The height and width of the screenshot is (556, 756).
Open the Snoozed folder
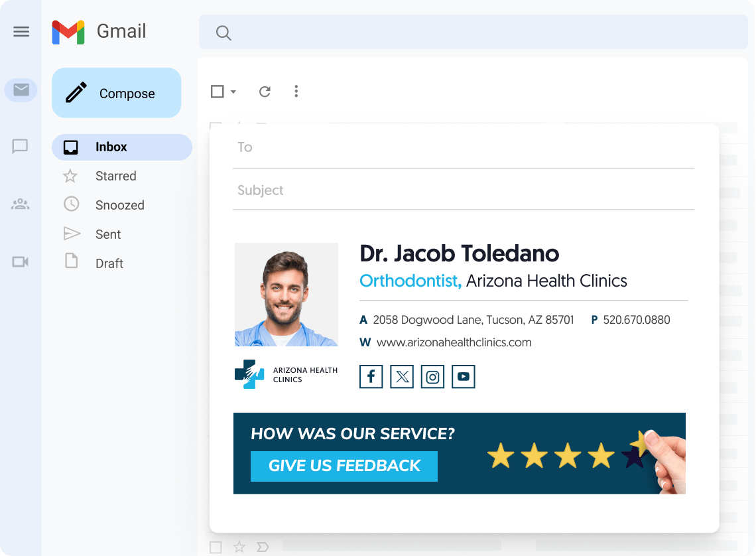[119, 205]
